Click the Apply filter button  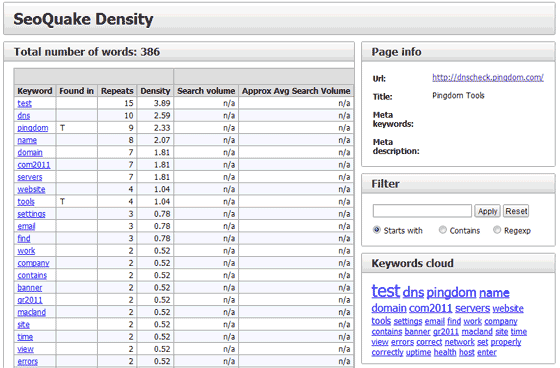(488, 211)
